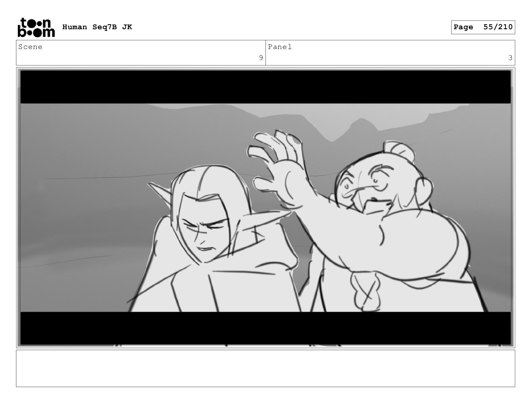Click the panel number 3
Image resolution: width=532 pixels, height=411 pixels.
(x=510, y=58)
